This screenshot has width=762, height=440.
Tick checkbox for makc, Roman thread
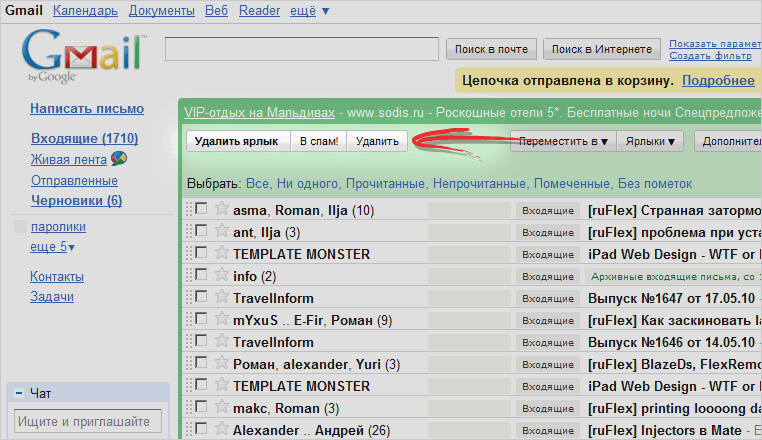pos(201,406)
